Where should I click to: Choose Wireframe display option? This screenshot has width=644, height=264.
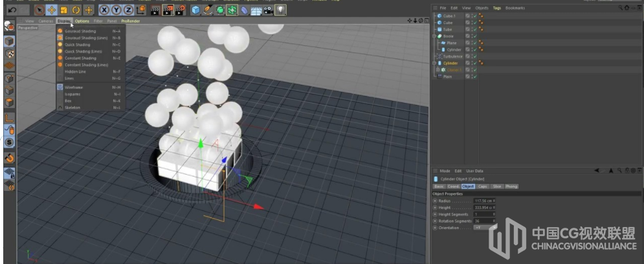(91, 87)
